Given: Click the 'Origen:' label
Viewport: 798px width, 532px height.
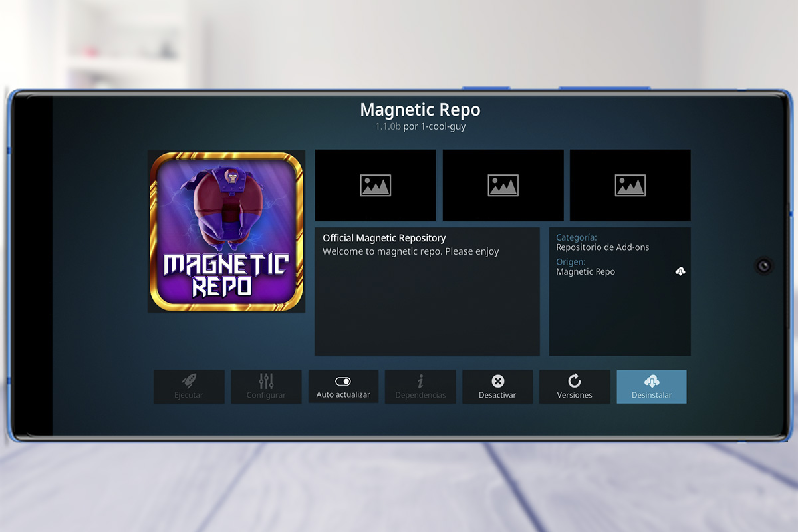Looking at the screenshot, I should [x=571, y=262].
